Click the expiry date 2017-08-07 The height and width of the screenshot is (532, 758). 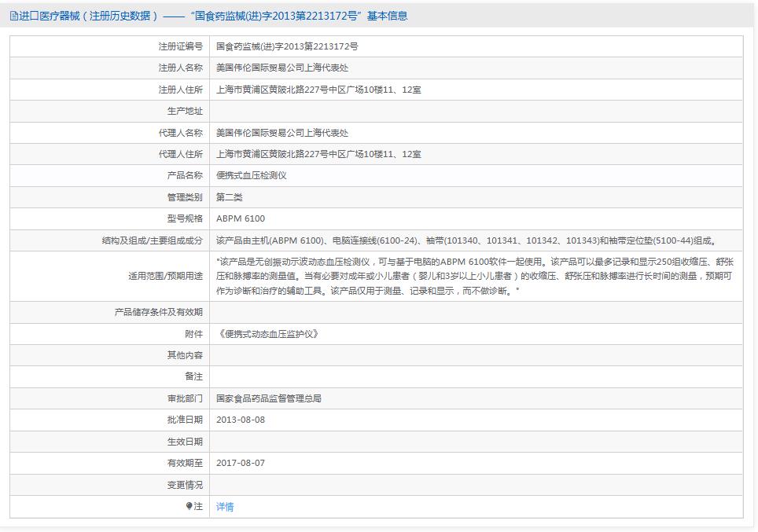(241, 463)
